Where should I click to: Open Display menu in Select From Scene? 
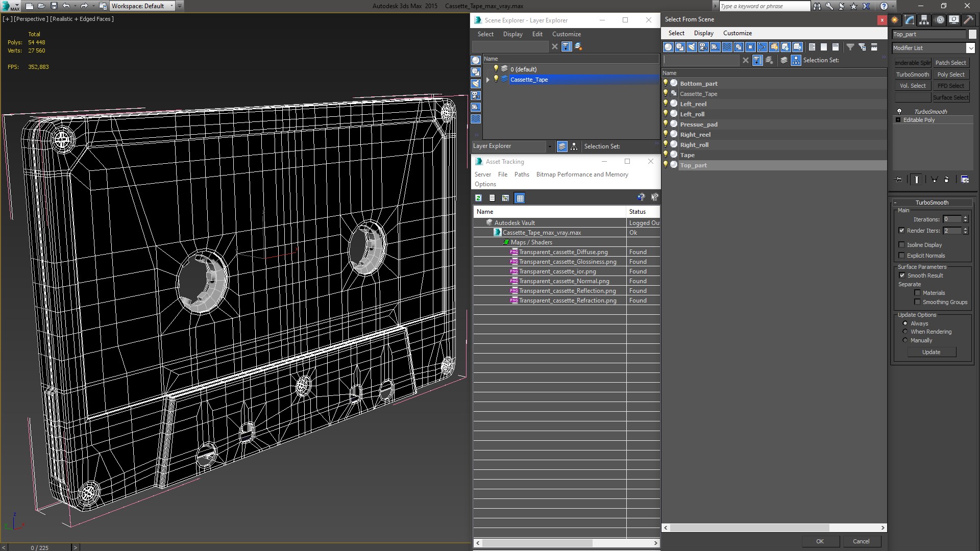[703, 33]
